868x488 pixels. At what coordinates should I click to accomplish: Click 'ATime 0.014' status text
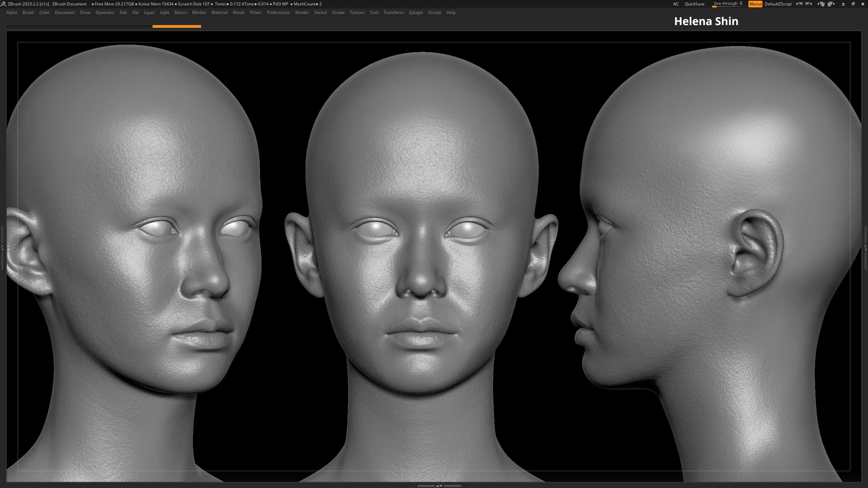click(255, 4)
